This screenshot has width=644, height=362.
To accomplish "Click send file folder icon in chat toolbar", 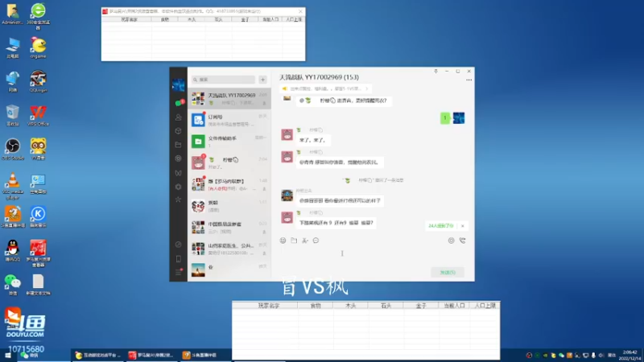I will 294,241.
